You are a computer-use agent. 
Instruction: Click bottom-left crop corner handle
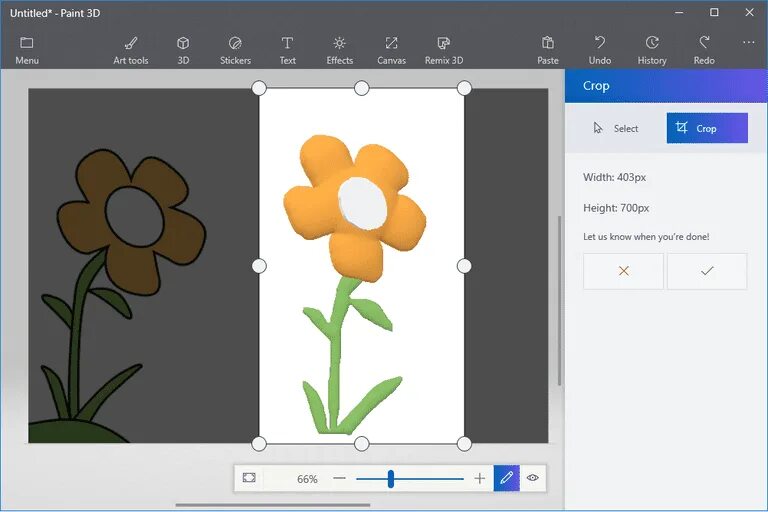[259, 444]
